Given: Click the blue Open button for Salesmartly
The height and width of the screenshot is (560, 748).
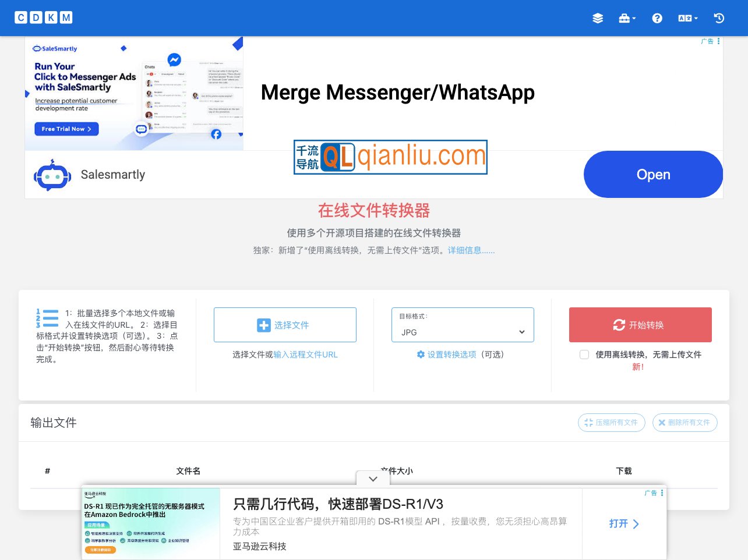Looking at the screenshot, I should (653, 174).
